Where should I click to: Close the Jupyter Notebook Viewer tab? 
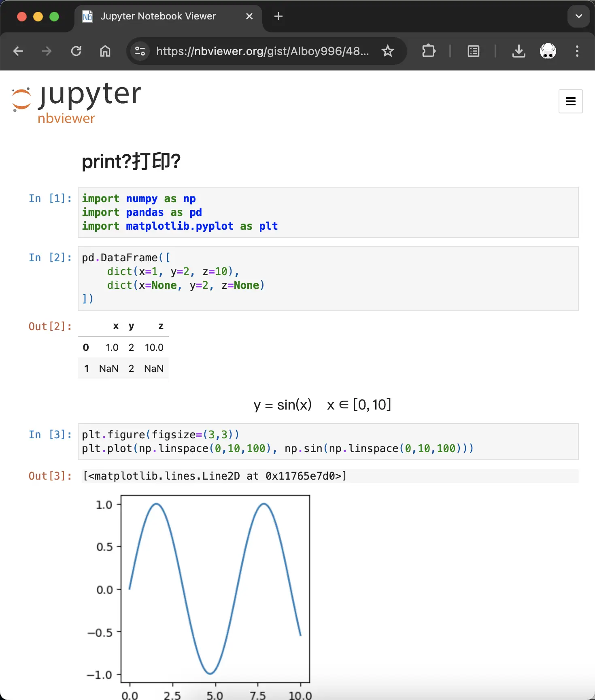pyautogui.click(x=249, y=16)
